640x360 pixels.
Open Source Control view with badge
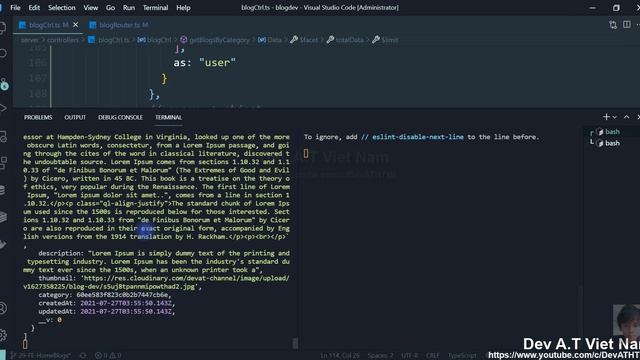4,83
